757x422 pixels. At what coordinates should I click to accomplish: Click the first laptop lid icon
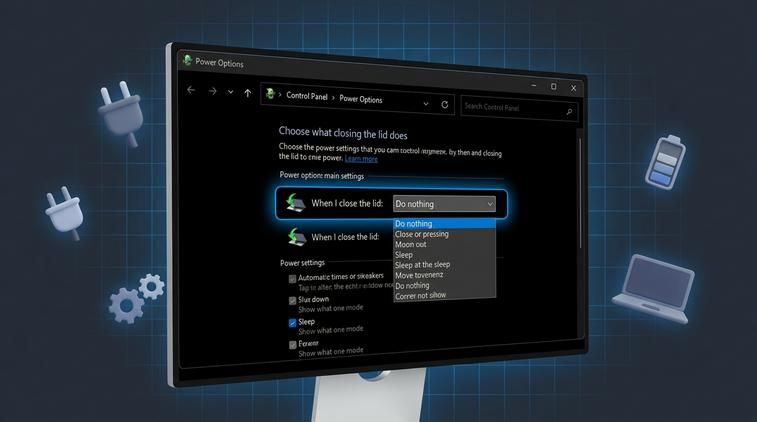click(295, 203)
